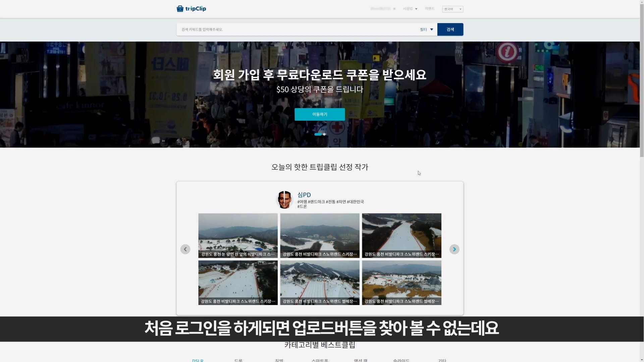Open the bottom-right 썰매장 clip thumbnail

(x=401, y=282)
